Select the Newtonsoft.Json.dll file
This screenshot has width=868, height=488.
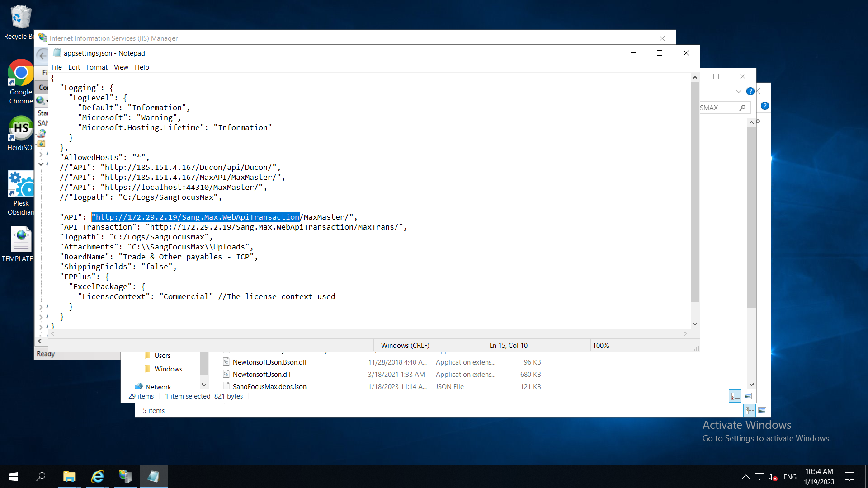(x=261, y=374)
